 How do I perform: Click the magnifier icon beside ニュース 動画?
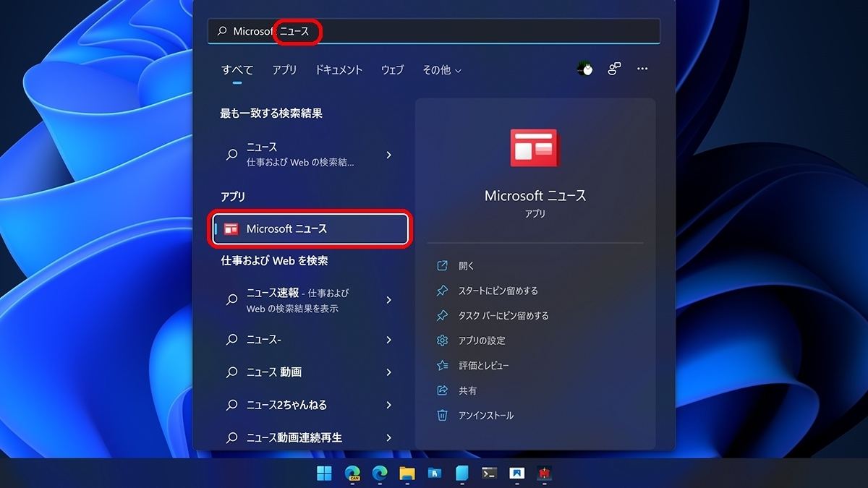(231, 372)
